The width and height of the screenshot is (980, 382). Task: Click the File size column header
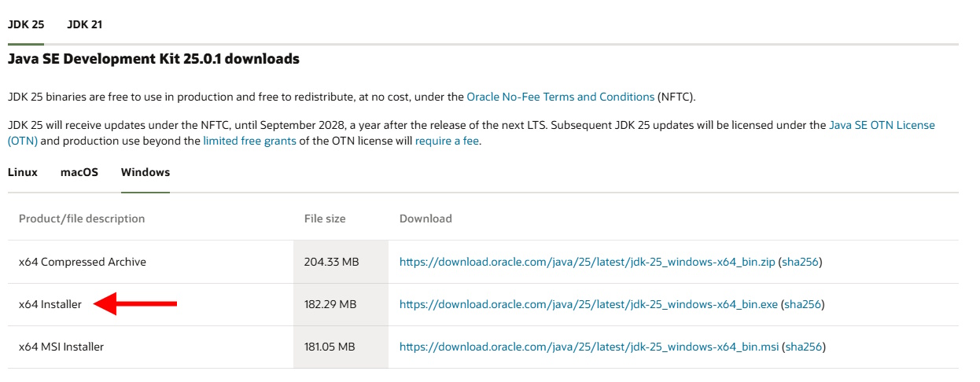325,219
